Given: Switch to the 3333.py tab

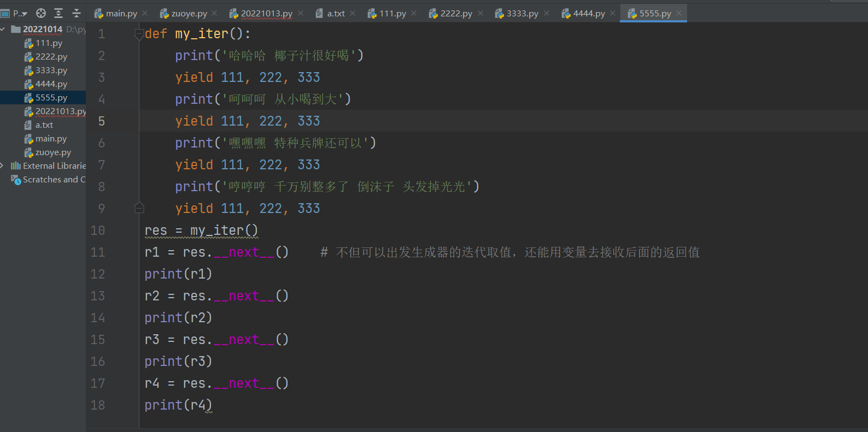Looking at the screenshot, I should 522,14.
